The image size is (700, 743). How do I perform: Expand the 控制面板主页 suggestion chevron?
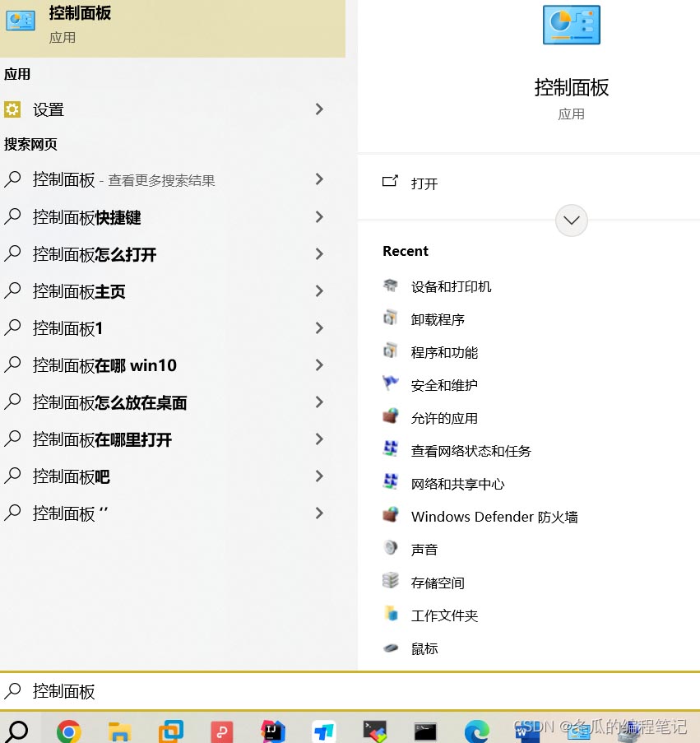[320, 291]
